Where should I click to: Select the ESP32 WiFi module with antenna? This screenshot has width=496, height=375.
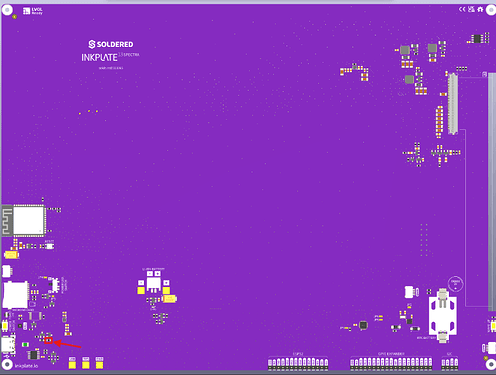pos(24,221)
